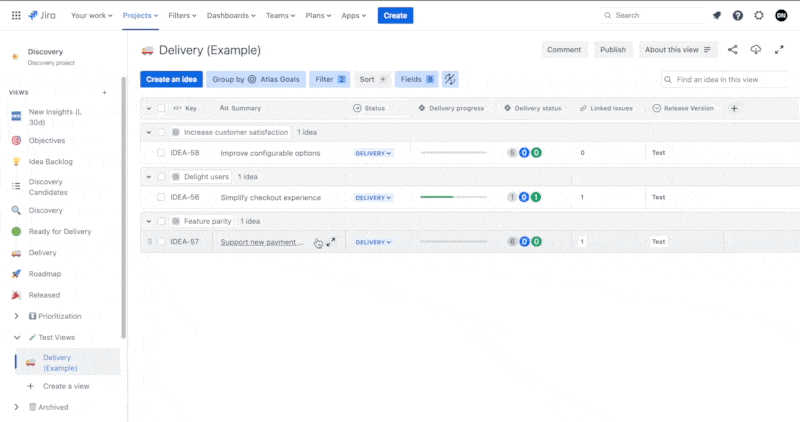The image size is (800, 422).
Task: Open the Filters menu
Action: click(182, 15)
